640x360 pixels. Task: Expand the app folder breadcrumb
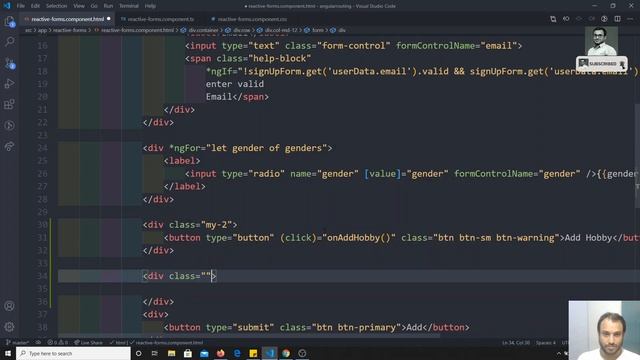point(42,30)
